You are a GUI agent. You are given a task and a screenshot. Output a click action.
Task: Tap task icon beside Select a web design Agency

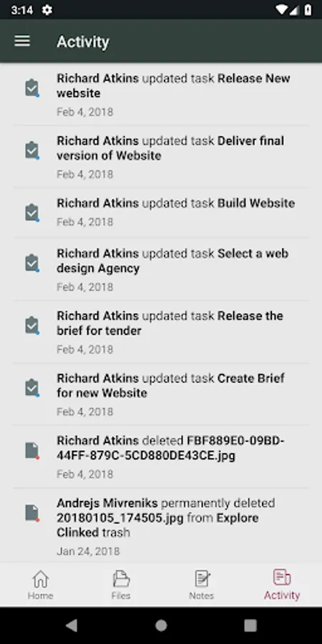(x=32, y=263)
